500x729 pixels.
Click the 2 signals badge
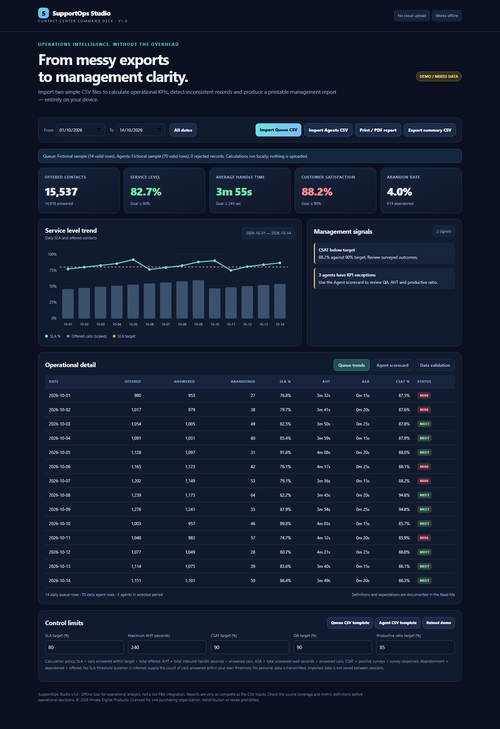click(x=443, y=232)
